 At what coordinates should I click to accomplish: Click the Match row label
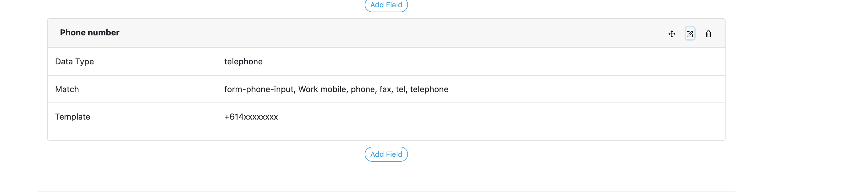pos(67,89)
